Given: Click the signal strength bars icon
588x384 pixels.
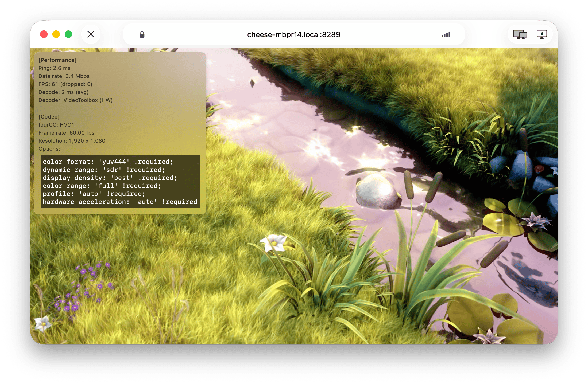Looking at the screenshot, I should [446, 34].
